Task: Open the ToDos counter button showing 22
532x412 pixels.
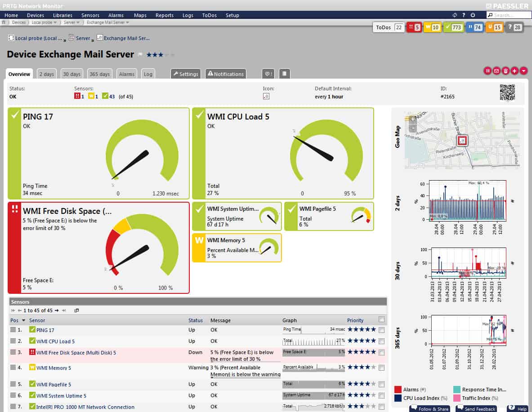Action: click(x=388, y=27)
